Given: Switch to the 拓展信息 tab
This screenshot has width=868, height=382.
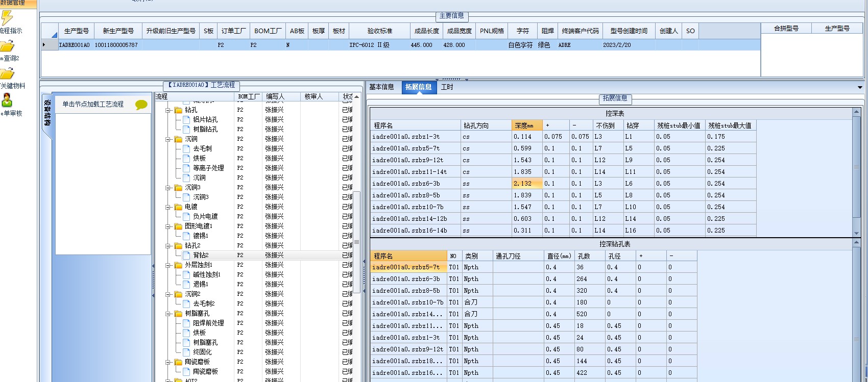Looking at the screenshot, I should pyautogui.click(x=419, y=87).
